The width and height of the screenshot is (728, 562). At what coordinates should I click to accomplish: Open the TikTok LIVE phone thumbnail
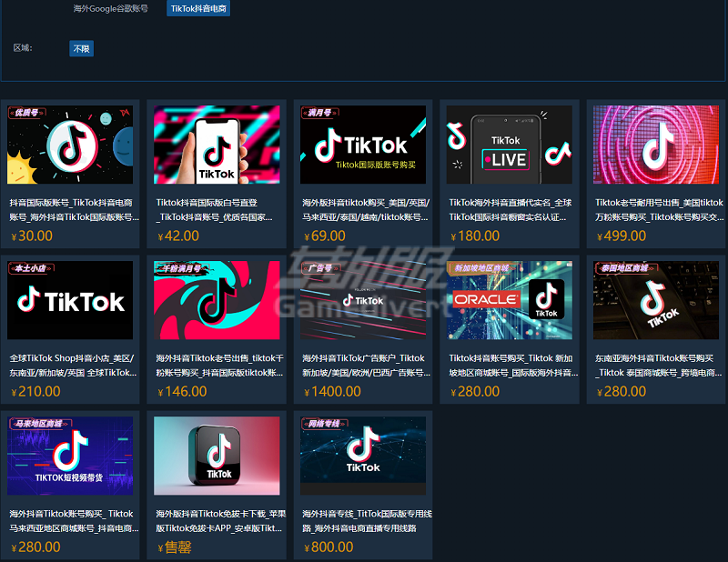click(510, 145)
